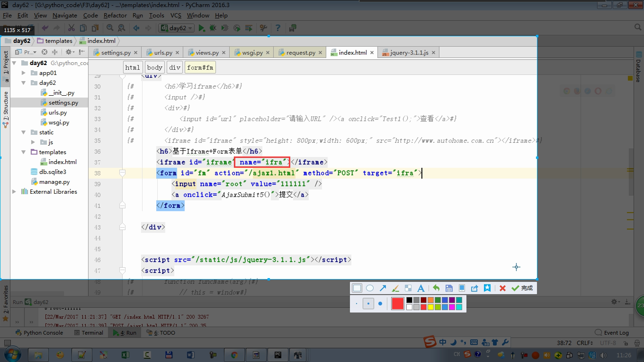Click the large current red color swatch
This screenshot has width=644, height=362.
coord(398,304)
